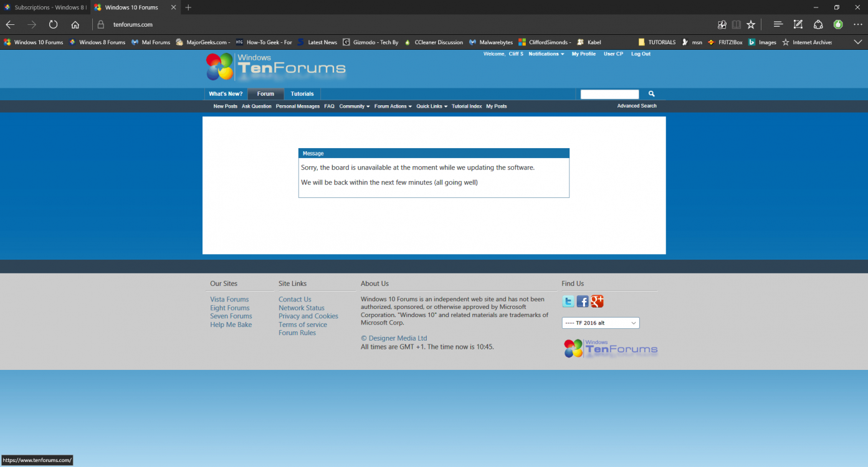
Task: Expand the Forum Actions menu
Action: tap(393, 106)
